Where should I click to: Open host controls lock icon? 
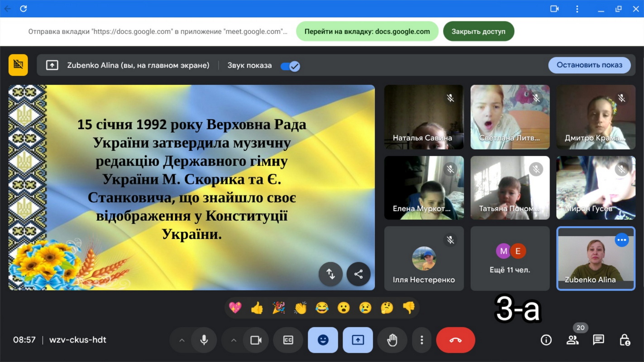(625, 340)
